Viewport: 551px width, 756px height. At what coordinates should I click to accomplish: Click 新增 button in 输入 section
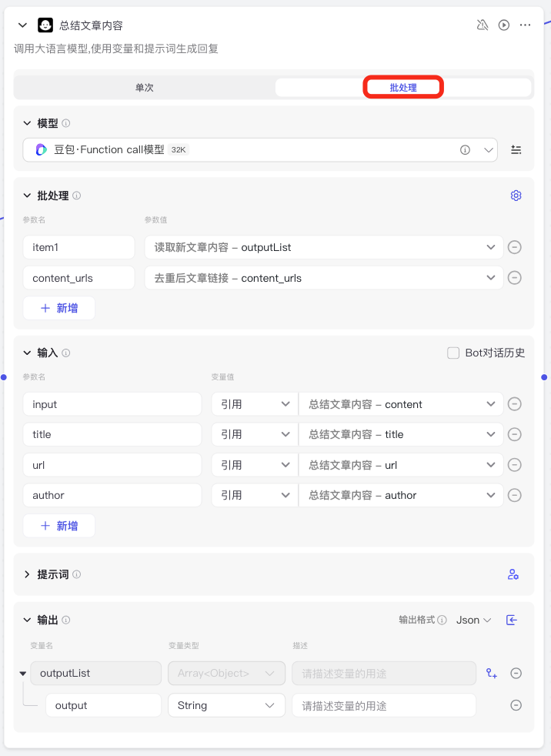(58, 526)
